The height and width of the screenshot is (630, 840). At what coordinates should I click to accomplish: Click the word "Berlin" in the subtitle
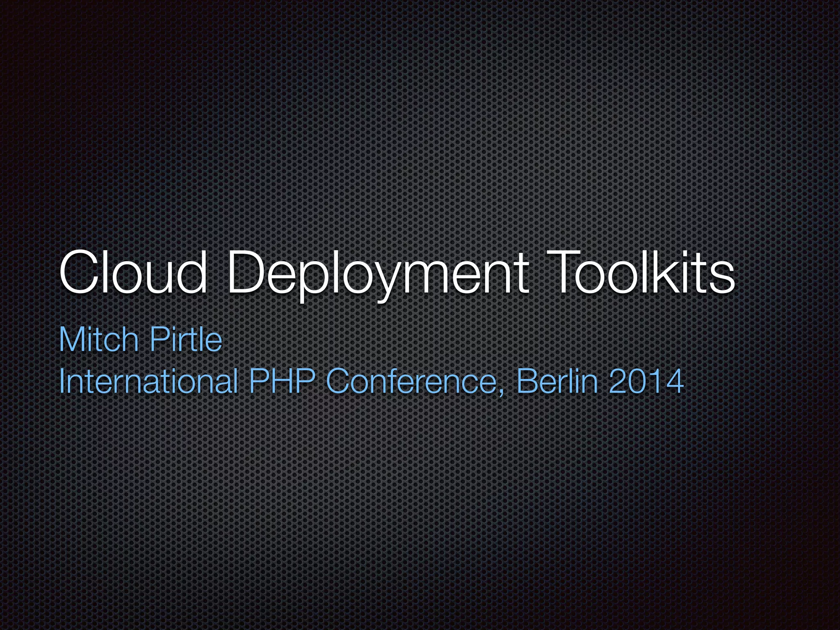coord(557,381)
